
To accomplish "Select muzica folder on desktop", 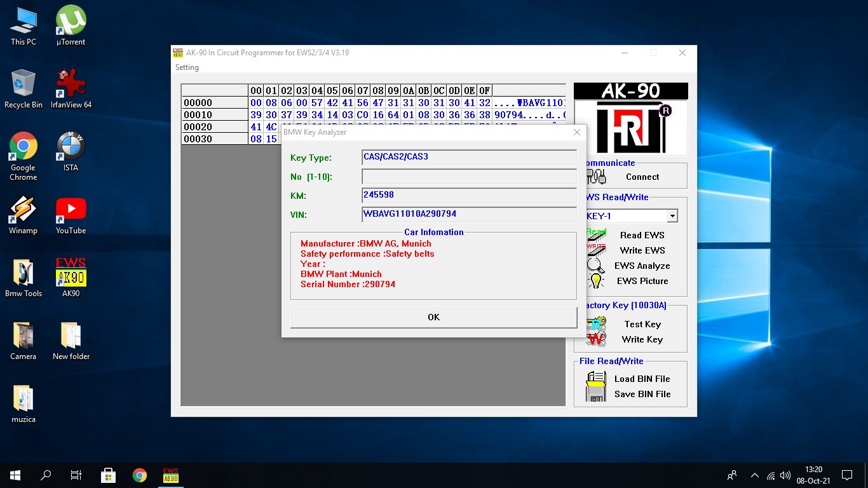I will pyautogui.click(x=24, y=403).
